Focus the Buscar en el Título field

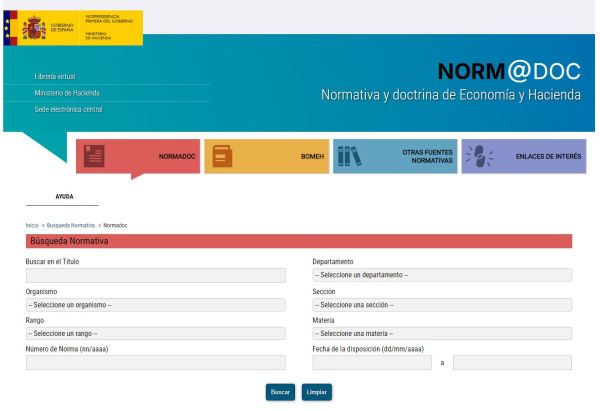click(156, 276)
